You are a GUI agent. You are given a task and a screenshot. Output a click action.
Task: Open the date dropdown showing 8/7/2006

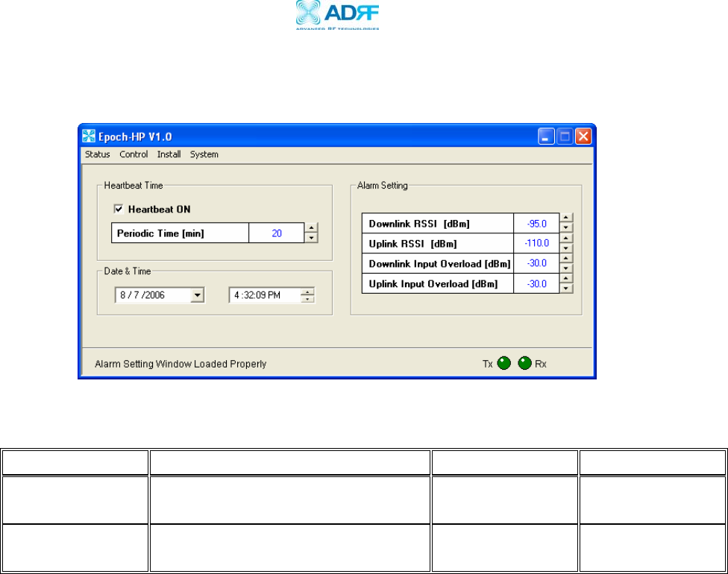click(198, 295)
